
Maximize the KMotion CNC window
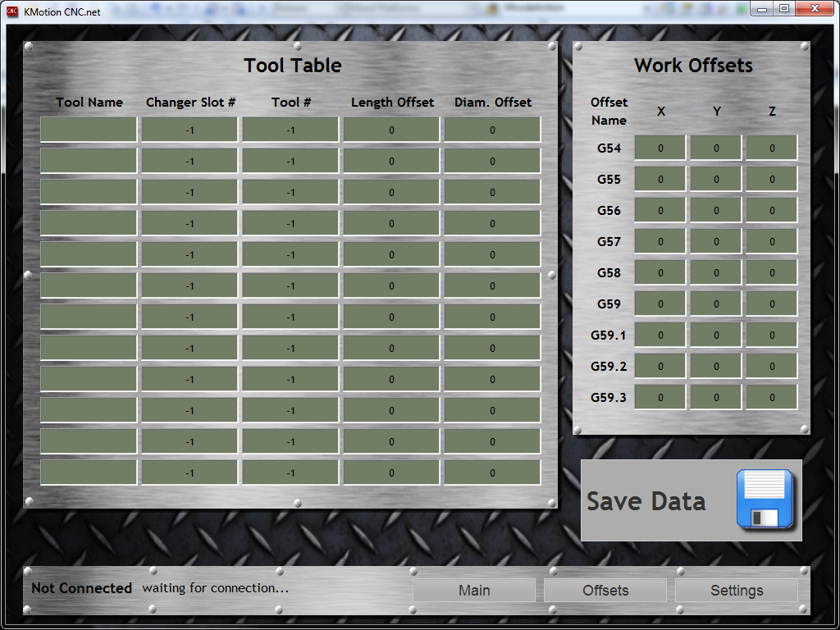[x=784, y=8]
